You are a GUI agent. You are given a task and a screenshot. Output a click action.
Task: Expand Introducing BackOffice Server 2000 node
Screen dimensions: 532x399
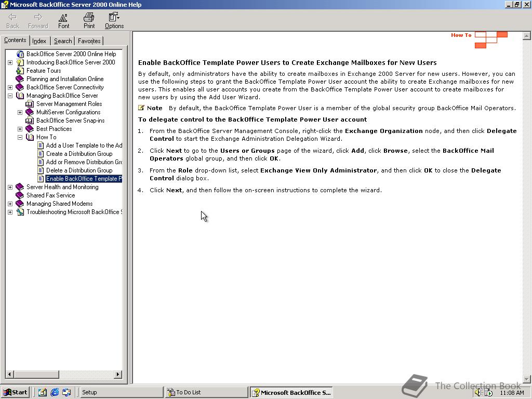click(x=10, y=62)
